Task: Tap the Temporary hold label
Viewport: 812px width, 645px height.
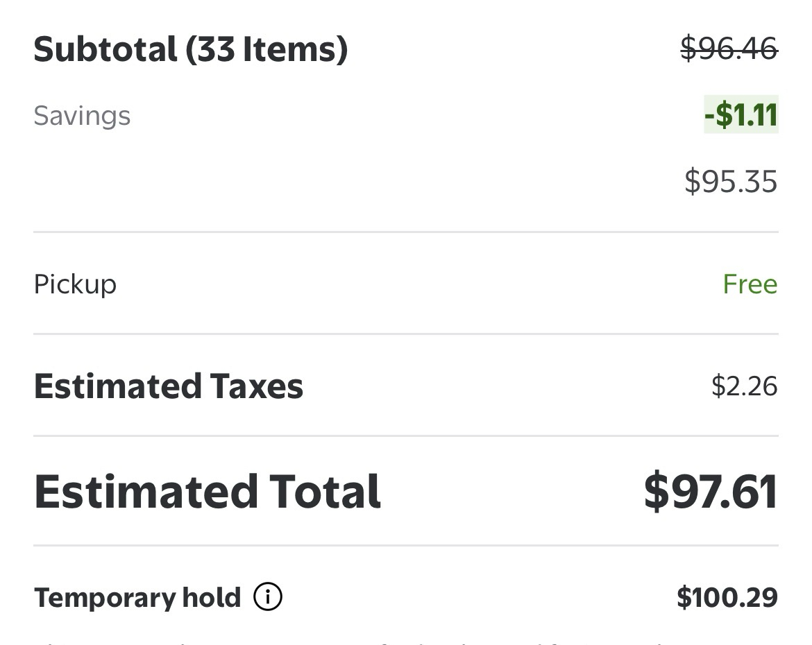Action: [x=137, y=598]
